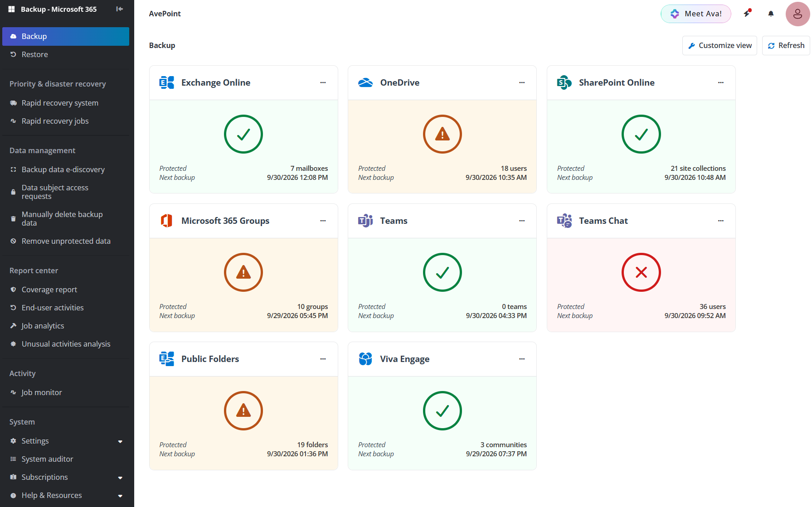The width and height of the screenshot is (812, 507).
Task: Open the notifications bell
Action: [x=771, y=14]
